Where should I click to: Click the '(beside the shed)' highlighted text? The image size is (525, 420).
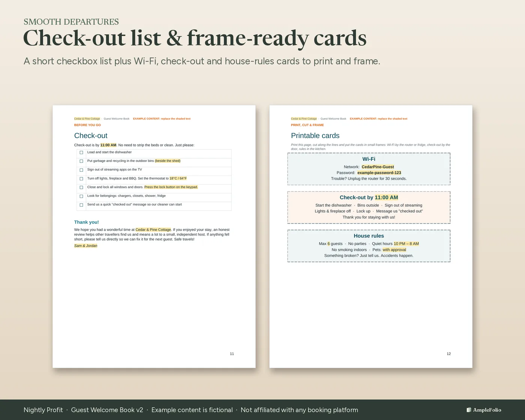tap(168, 161)
